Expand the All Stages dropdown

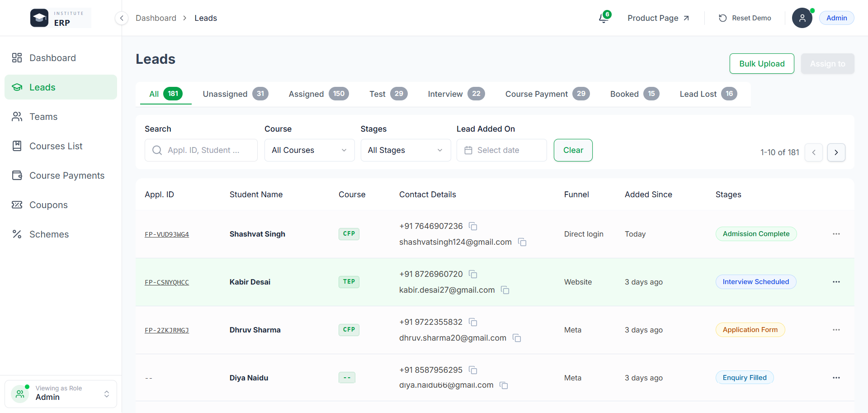tap(406, 150)
